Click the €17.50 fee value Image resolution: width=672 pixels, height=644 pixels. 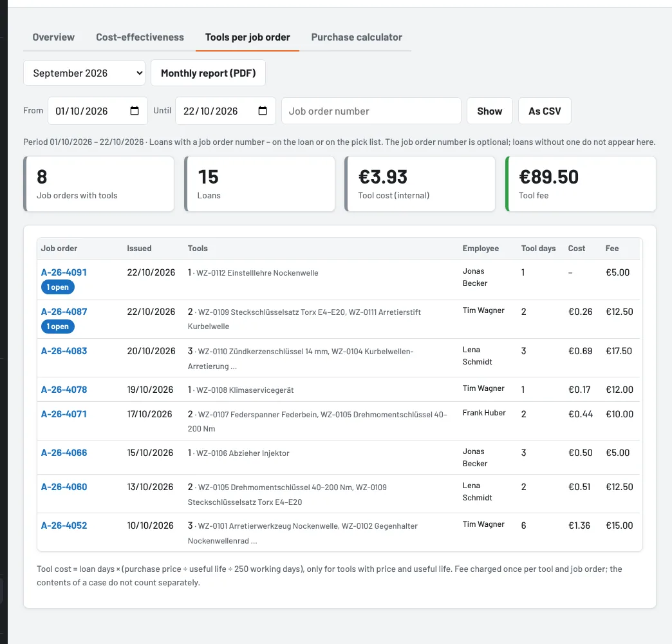(619, 351)
